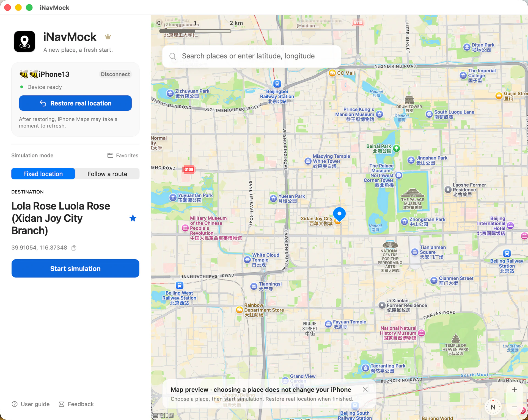Select The Palace Museum landmark on map

(x=412, y=193)
